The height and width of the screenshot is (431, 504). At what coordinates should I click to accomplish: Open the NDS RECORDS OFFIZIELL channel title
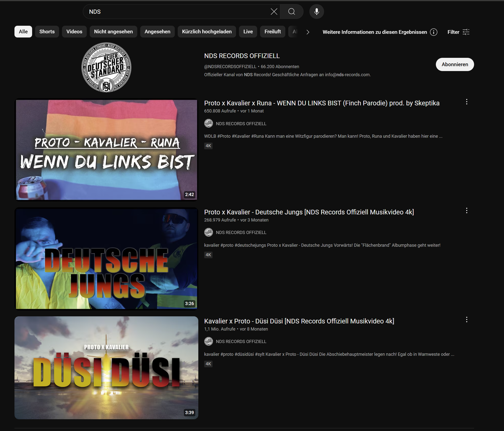pyautogui.click(x=242, y=56)
